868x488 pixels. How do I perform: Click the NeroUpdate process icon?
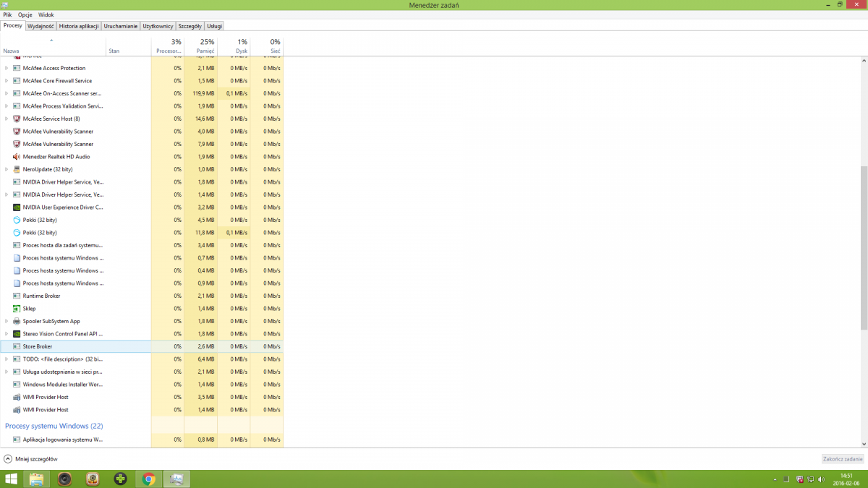click(17, 169)
